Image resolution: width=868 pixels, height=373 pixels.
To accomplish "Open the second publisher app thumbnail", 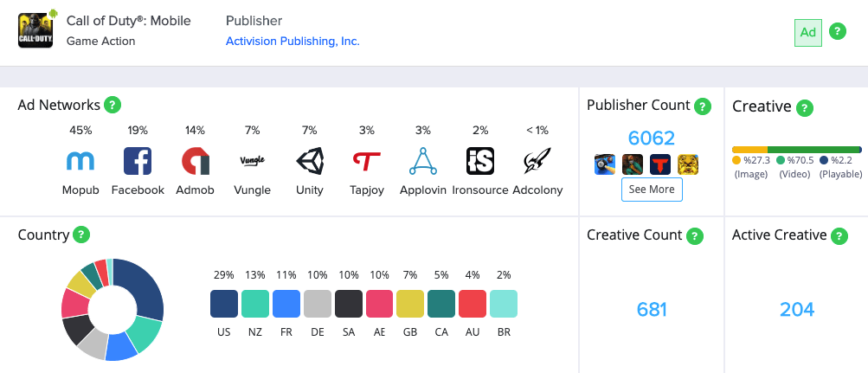I will click(633, 164).
